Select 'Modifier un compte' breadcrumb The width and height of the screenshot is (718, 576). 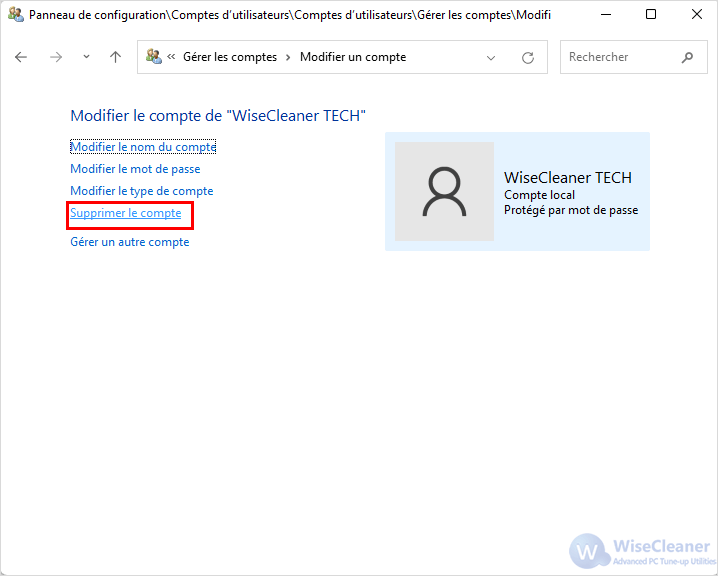[353, 57]
